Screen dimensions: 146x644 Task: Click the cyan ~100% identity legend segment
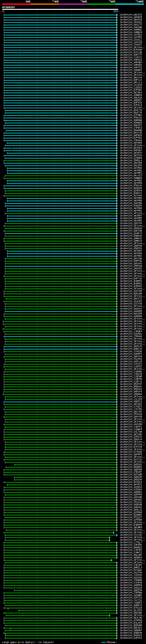tap(130, 4)
